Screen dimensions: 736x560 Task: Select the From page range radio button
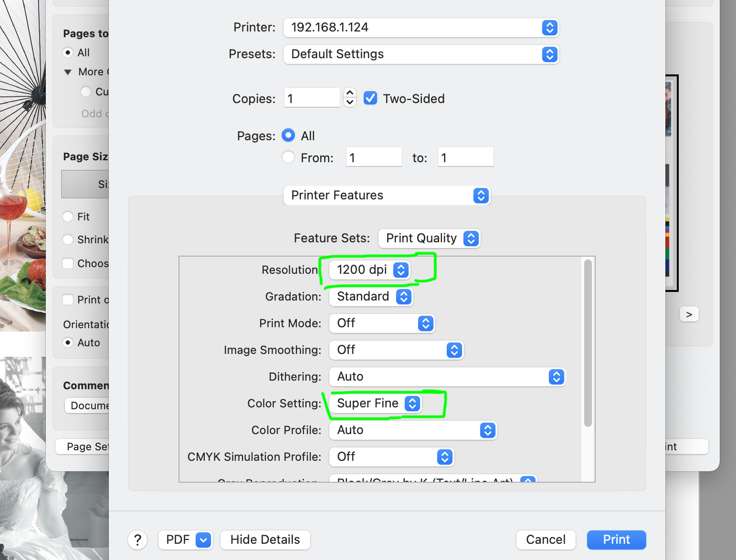click(288, 157)
